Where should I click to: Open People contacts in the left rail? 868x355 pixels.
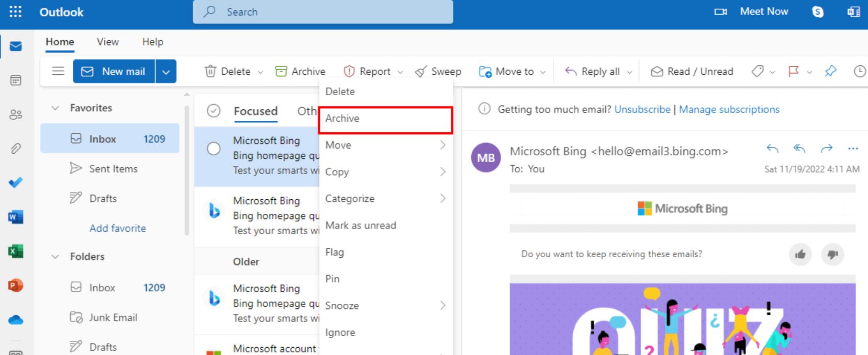click(16, 114)
